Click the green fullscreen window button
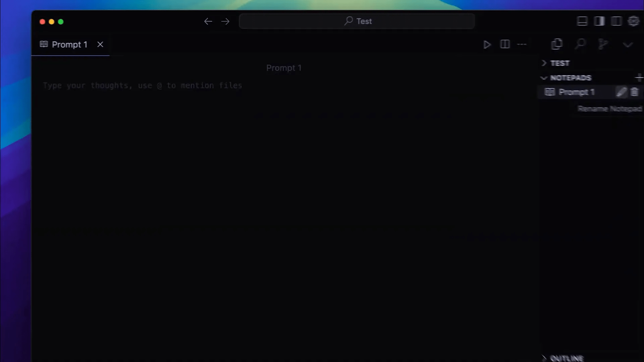644x362 pixels. (61, 22)
